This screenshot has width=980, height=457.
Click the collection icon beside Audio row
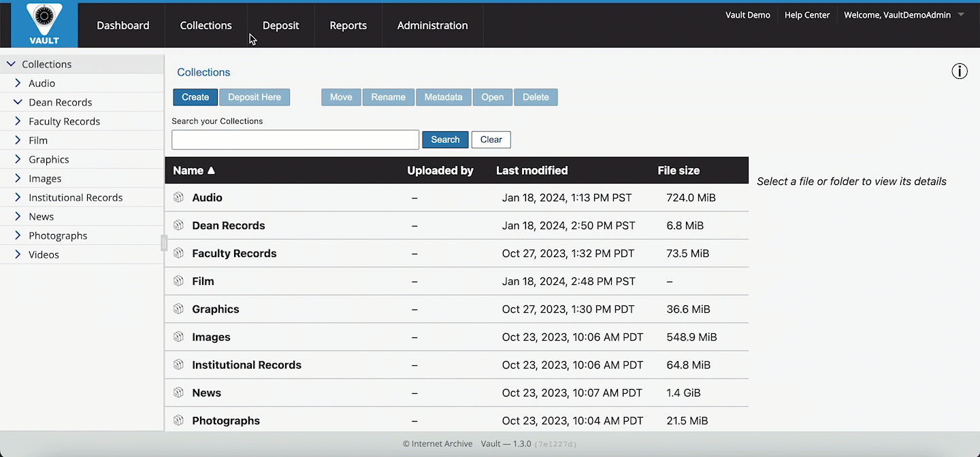[178, 197]
